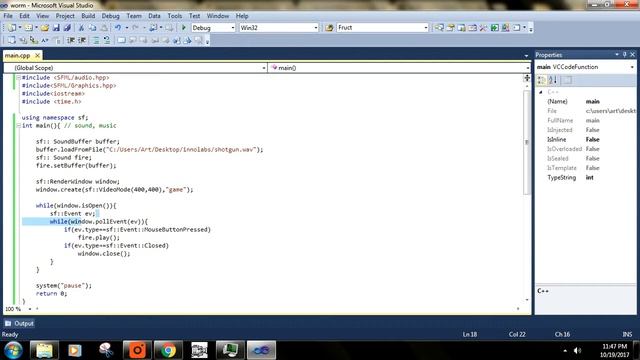Viewport: 640px width, 360px height.
Task: Close the Properties panel
Action: point(633,55)
